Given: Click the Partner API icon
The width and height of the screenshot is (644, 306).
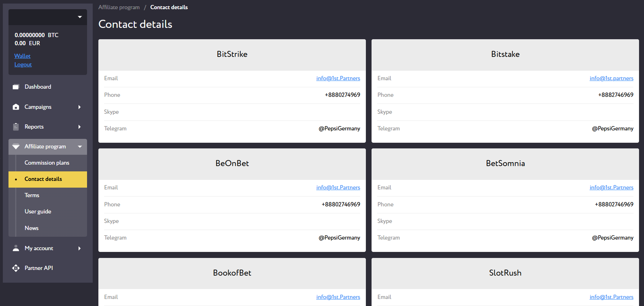Looking at the screenshot, I should (16, 268).
